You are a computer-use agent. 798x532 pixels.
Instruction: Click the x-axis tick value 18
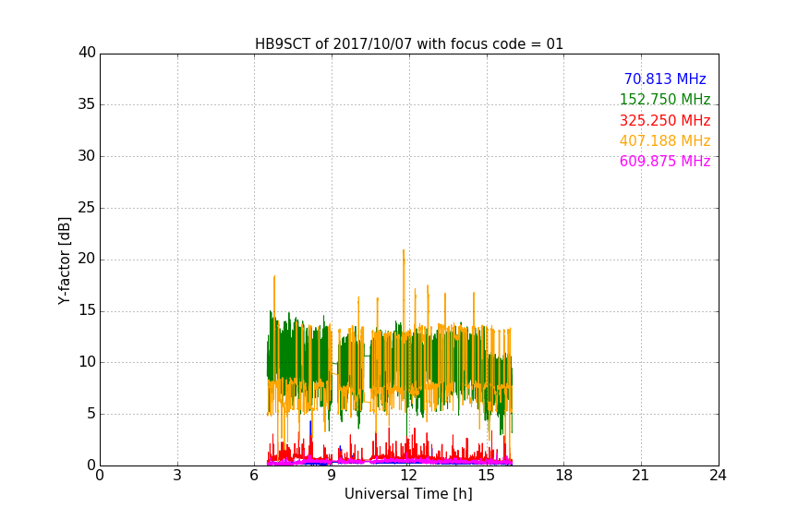click(564, 476)
